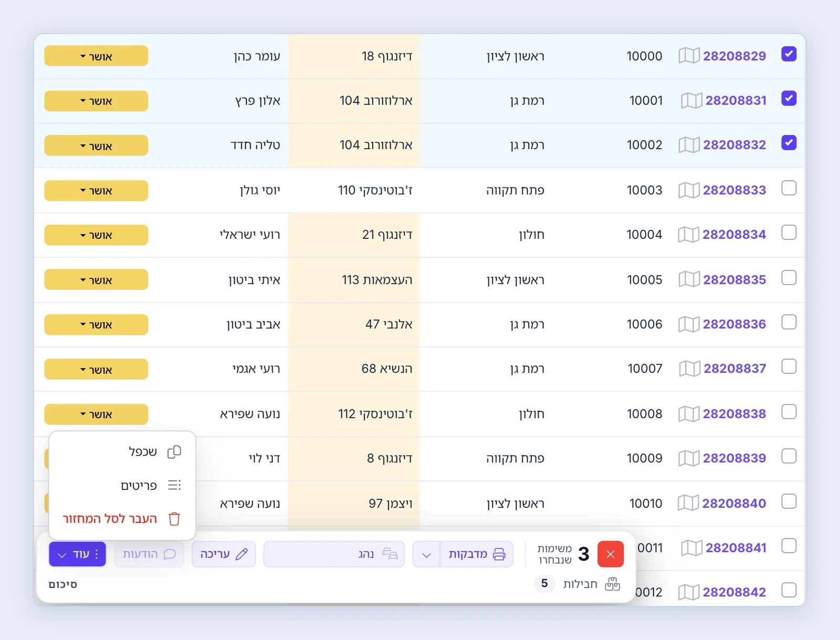The image size is (840, 640).
Task: Click the עריכה edit button
Action: pos(224,554)
